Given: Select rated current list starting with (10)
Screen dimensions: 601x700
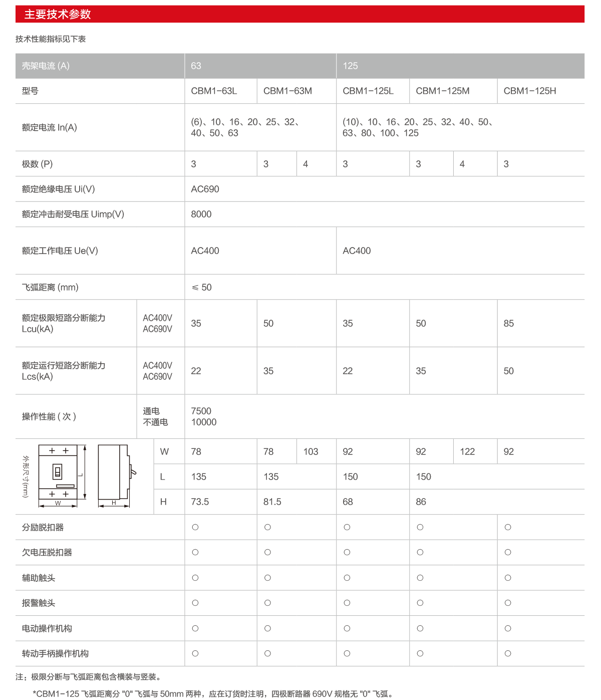Looking at the screenshot, I should (418, 127).
